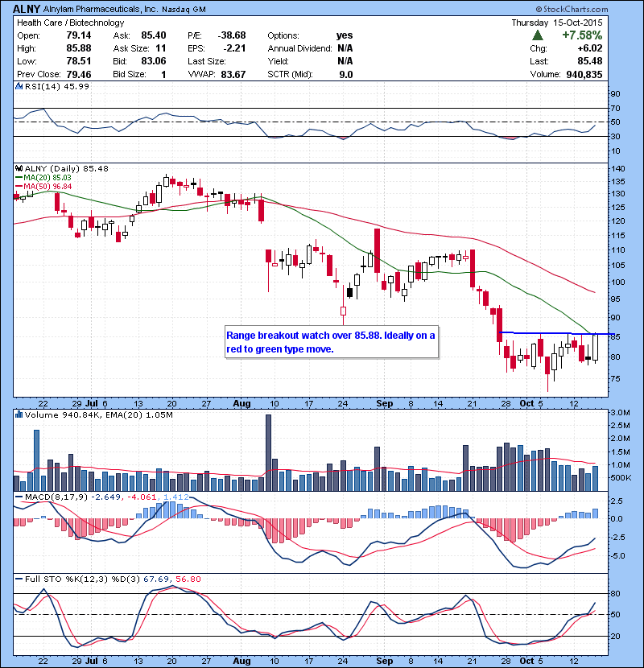Click the Yield N/A value
Viewport: 644px width, 668px height.
[345, 61]
